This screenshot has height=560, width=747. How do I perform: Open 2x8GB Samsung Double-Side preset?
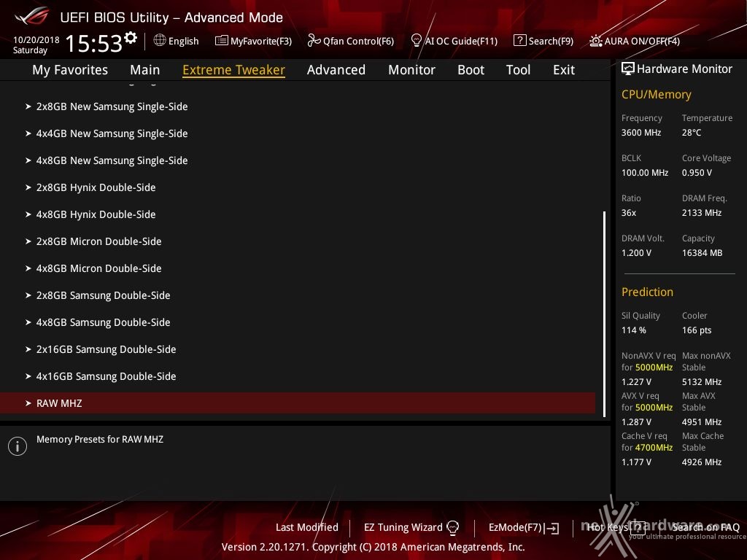298,296
